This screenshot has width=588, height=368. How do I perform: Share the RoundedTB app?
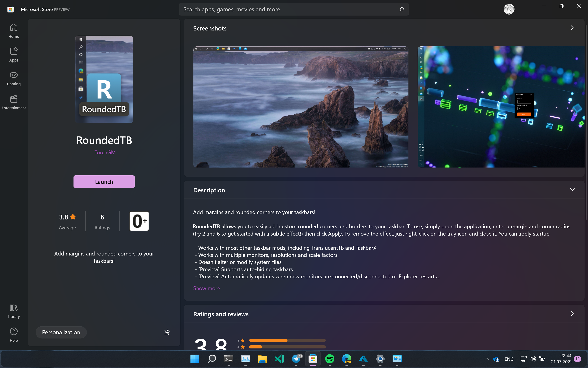tap(167, 332)
